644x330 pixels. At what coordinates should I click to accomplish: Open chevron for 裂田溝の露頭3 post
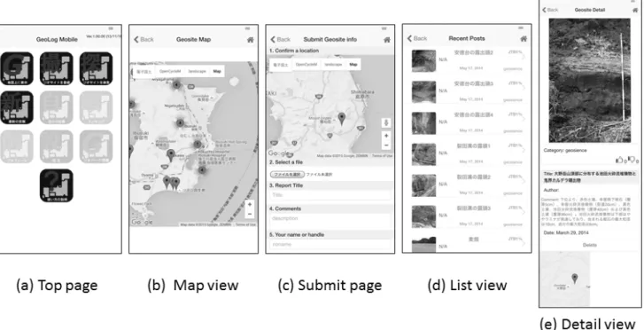tap(524, 213)
